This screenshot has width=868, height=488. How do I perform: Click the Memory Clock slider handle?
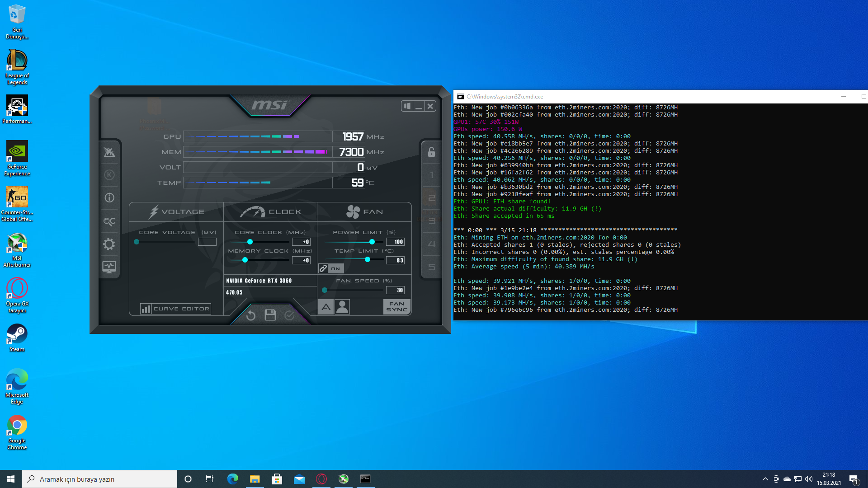click(x=245, y=260)
